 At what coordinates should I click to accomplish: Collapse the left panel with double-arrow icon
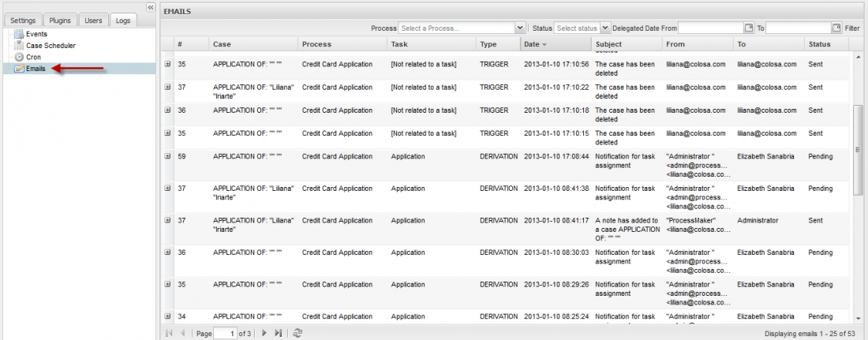[x=150, y=6]
